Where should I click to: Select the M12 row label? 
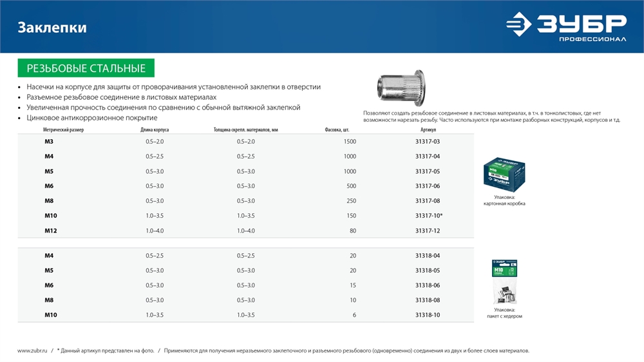coord(51,230)
